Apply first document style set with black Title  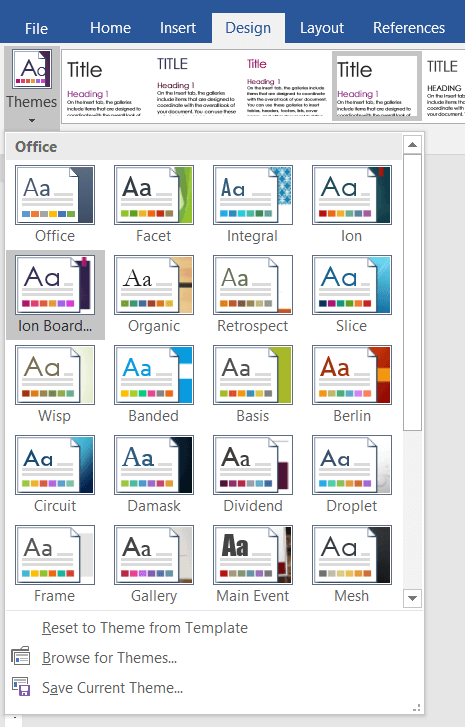coord(105,86)
